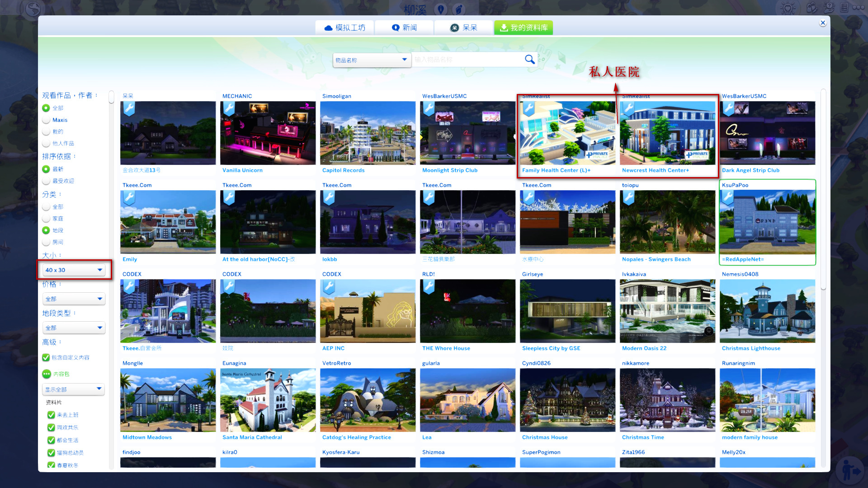Switch to 新闻 tab
The width and height of the screenshot is (868, 488).
pyautogui.click(x=404, y=28)
